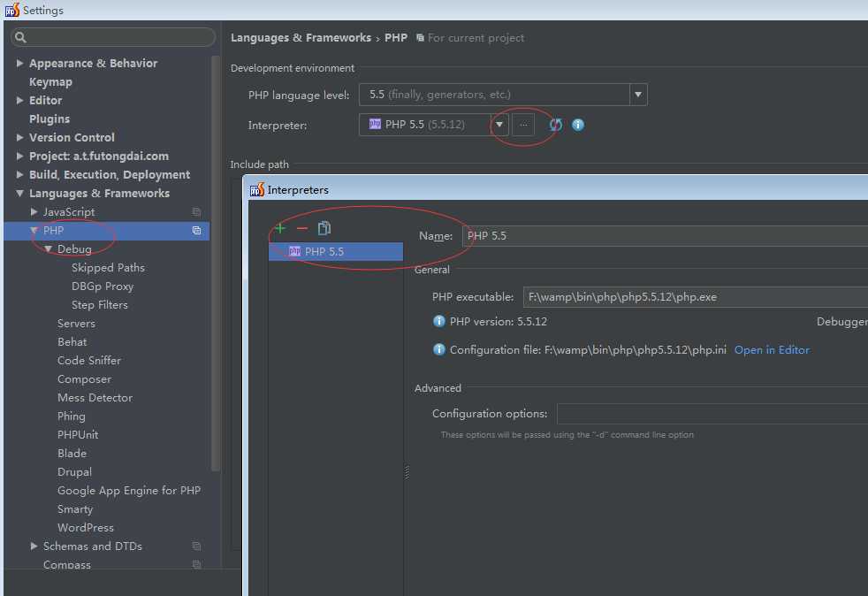The width and height of the screenshot is (868, 596).
Task: Open Phing settings page
Action: [72, 416]
